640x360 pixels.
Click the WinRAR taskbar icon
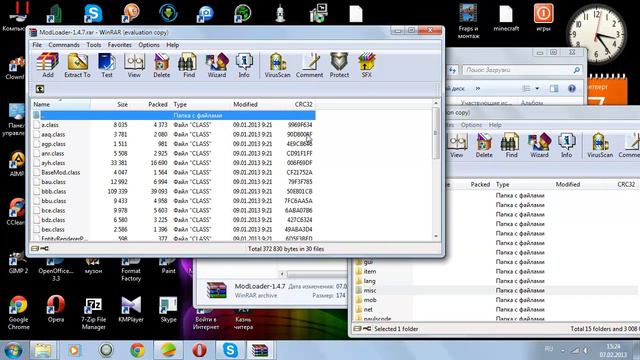click(260, 350)
